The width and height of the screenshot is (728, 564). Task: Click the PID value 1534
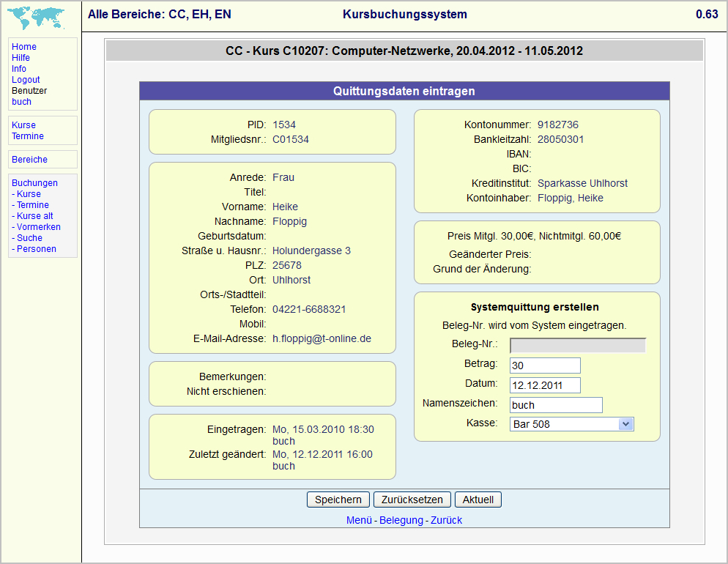coord(284,125)
